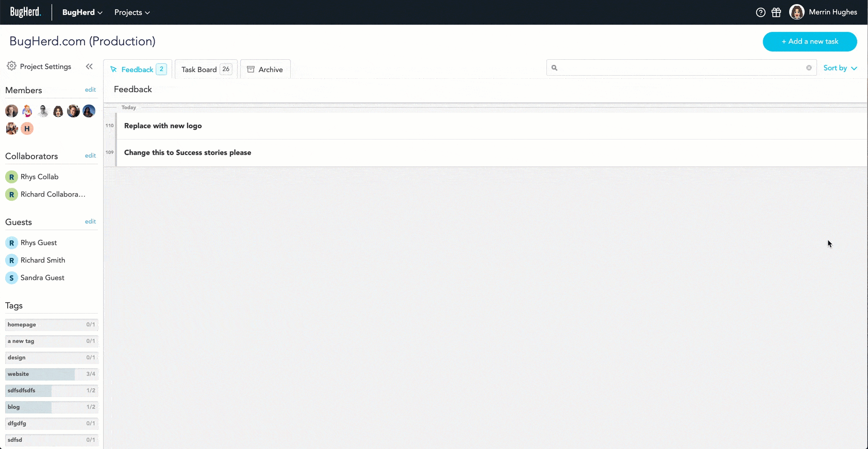Click the Feedback count badge 2
This screenshot has width=868, height=449.
click(161, 69)
